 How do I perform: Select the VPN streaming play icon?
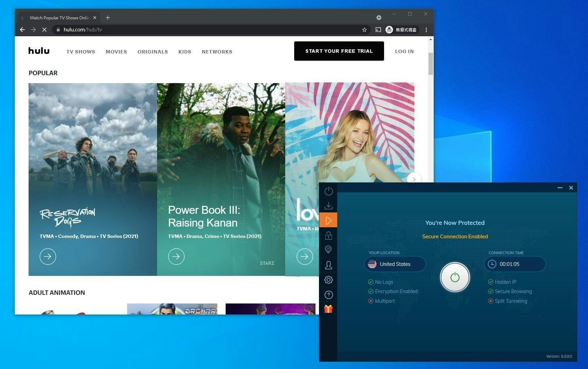coord(328,220)
